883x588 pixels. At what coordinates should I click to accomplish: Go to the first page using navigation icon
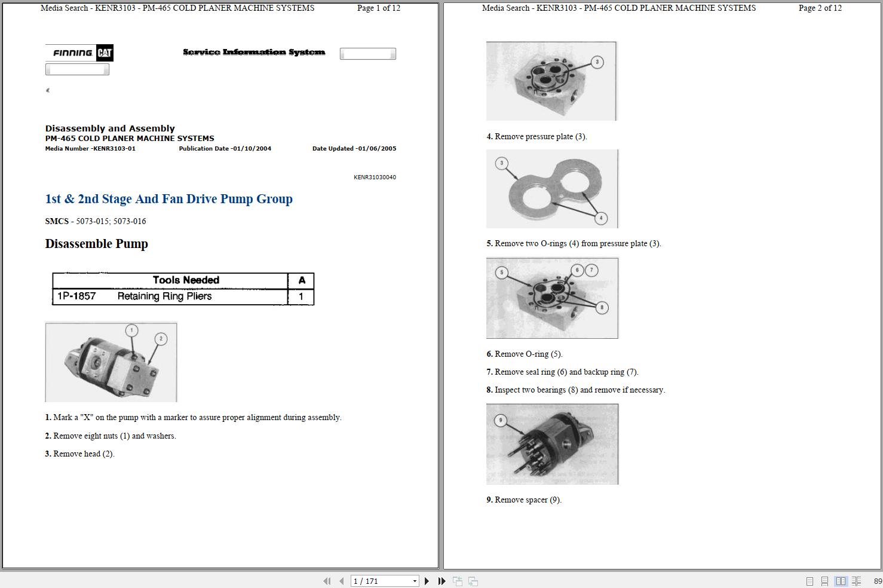[327, 580]
